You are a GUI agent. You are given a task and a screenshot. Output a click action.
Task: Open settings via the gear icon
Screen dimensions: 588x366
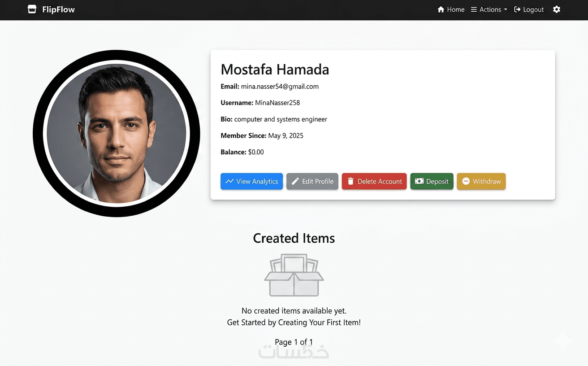click(557, 9)
